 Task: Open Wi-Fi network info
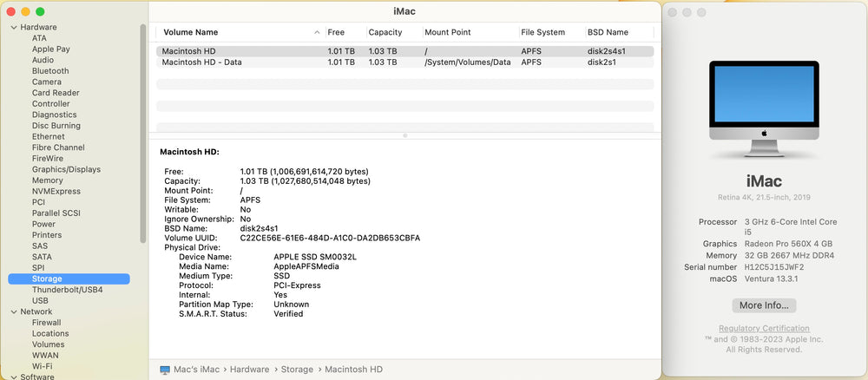tap(43, 366)
